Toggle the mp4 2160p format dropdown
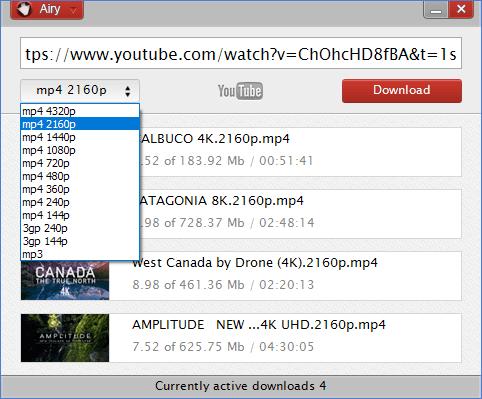Viewport: 482px width, 399px height. [x=80, y=90]
